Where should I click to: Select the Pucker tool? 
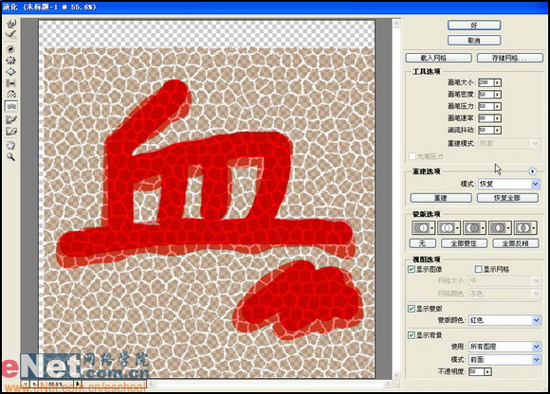(x=11, y=60)
